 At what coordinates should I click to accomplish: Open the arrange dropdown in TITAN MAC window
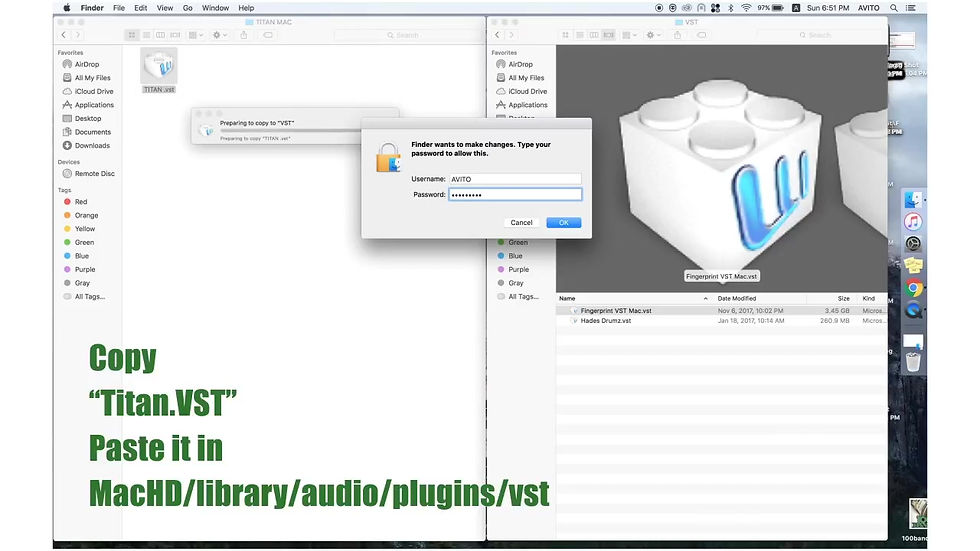(196, 35)
